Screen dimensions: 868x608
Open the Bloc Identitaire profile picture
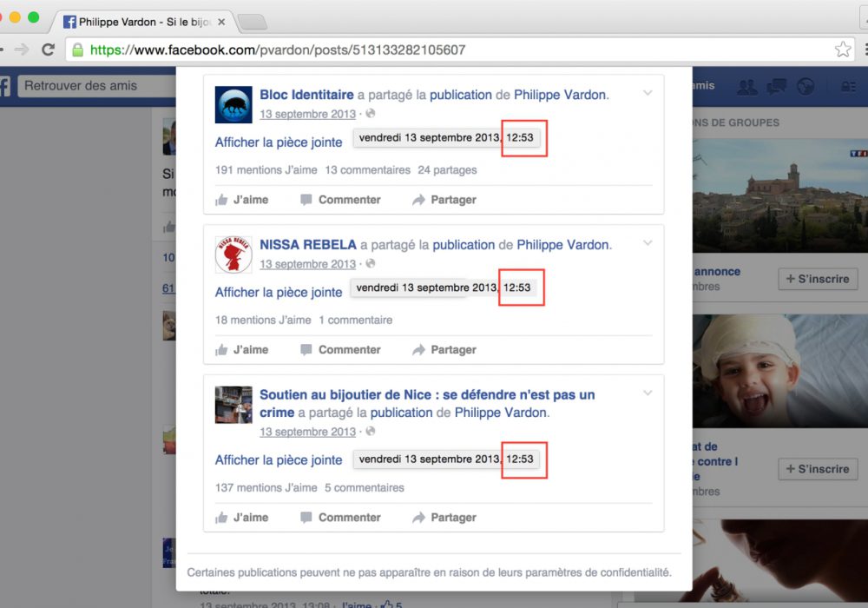coord(233,104)
